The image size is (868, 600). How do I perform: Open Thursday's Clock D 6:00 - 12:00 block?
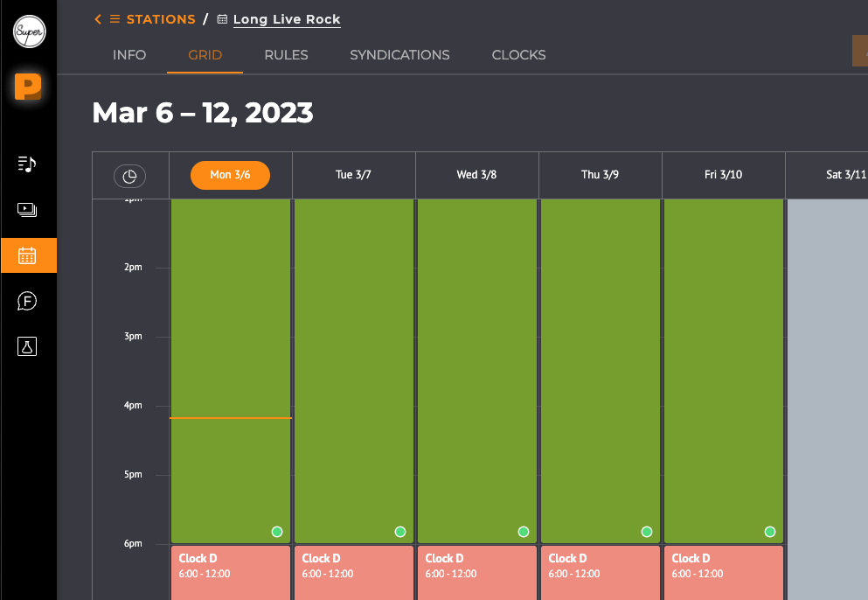(601, 573)
